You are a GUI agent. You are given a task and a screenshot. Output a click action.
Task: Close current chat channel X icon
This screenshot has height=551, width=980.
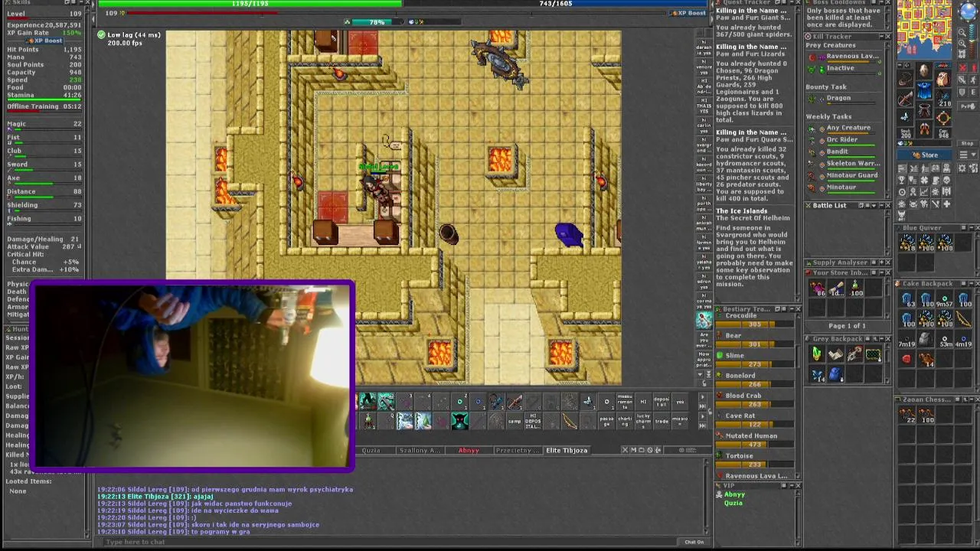click(x=625, y=450)
